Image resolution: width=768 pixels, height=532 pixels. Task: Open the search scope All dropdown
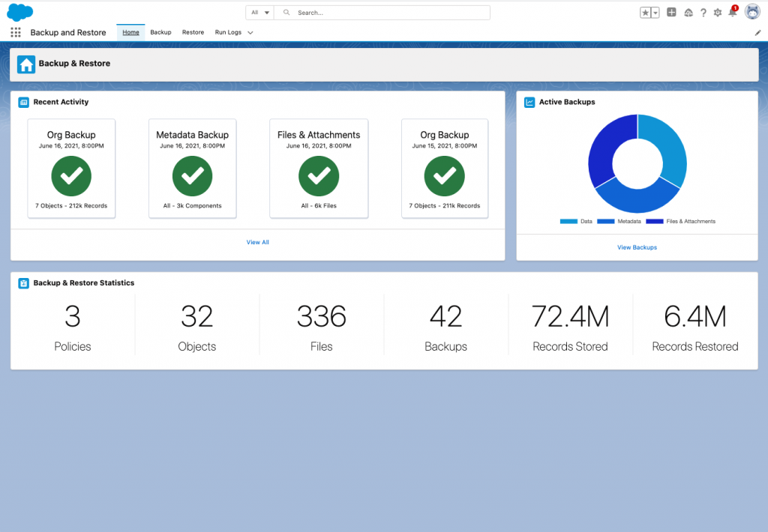[x=260, y=13]
